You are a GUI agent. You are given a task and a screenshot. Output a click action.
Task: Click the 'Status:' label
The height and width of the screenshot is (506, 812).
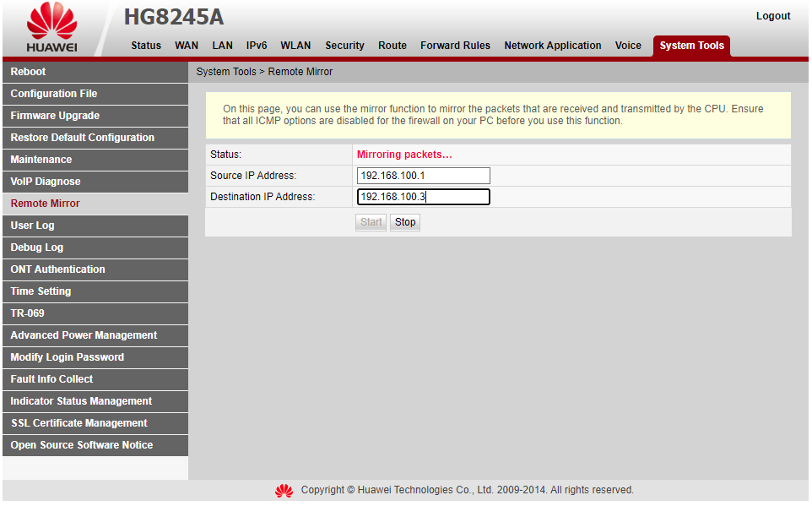coord(225,155)
